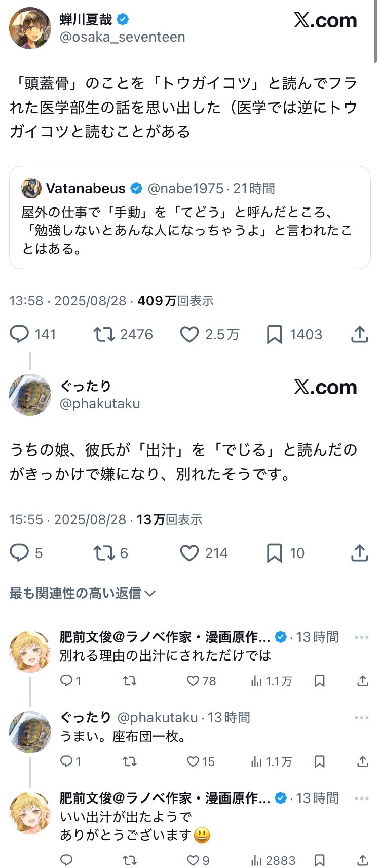Retweet the tweet with 2476 reposts

(x=104, y=334)
